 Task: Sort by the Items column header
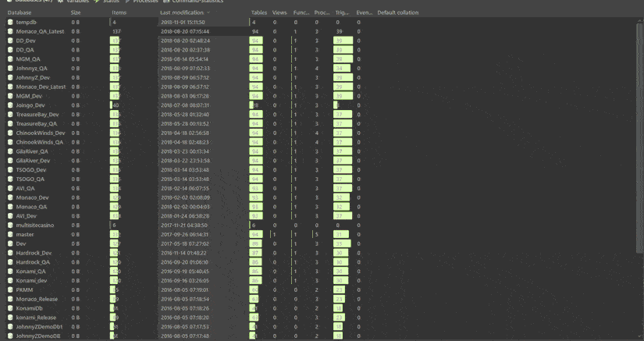click(x=119, y=12)
